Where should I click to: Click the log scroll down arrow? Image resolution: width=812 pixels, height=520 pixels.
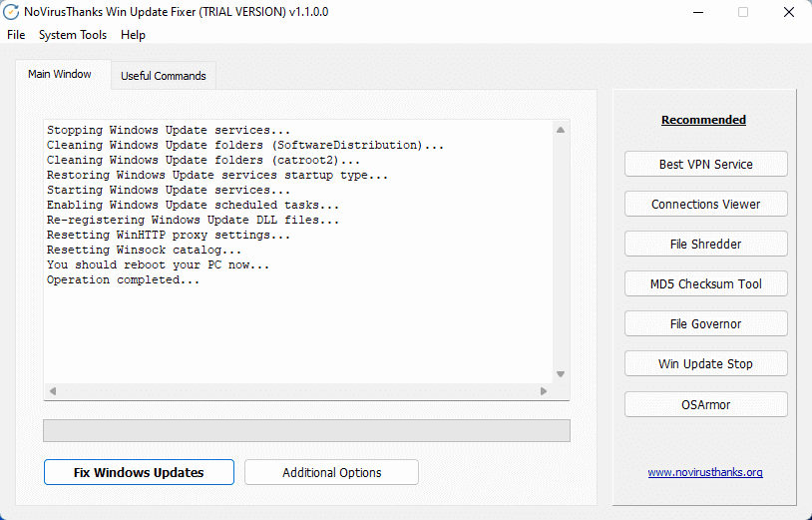(561, 374)
